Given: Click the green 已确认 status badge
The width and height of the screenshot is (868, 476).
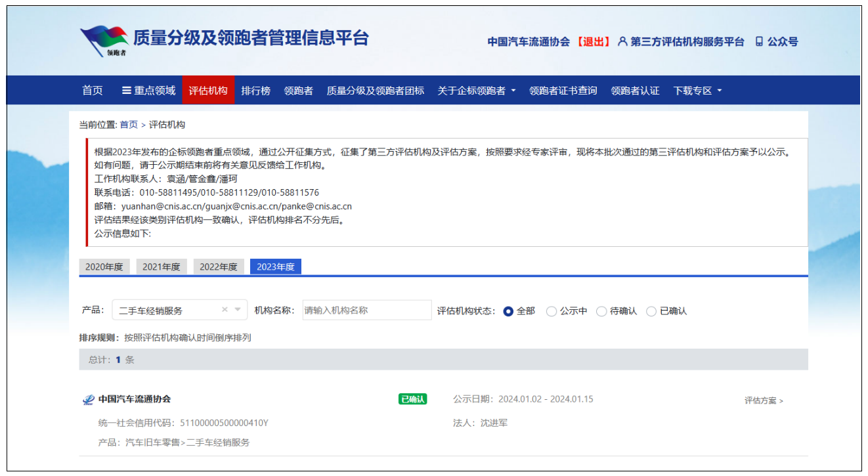Looking at the screenshot, I should [x=412, y=399].
